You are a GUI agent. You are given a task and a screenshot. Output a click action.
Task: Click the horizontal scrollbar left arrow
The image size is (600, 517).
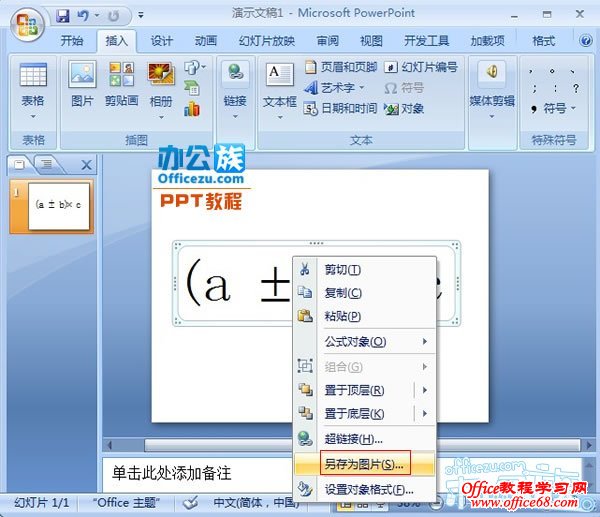point(109,445)
